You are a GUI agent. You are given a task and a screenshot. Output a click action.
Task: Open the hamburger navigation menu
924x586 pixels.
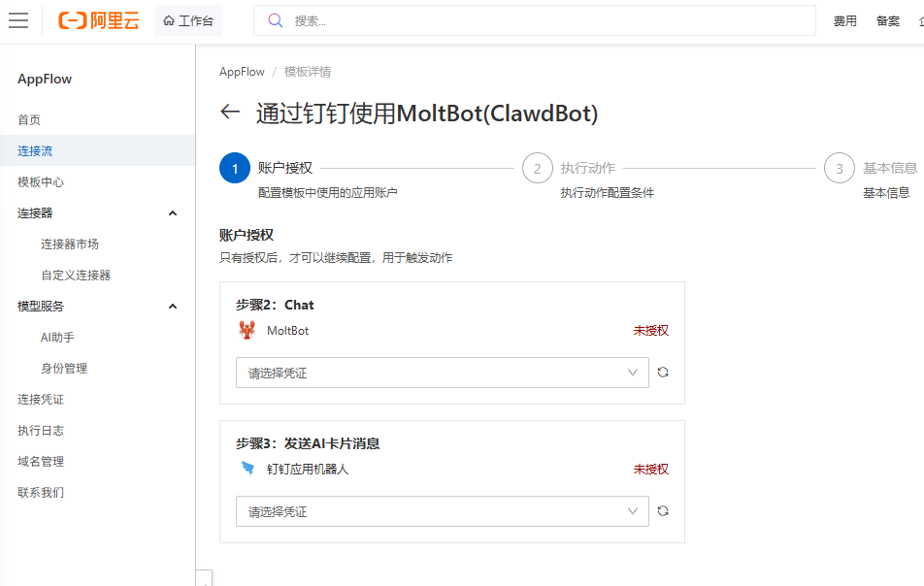(18, 20)
